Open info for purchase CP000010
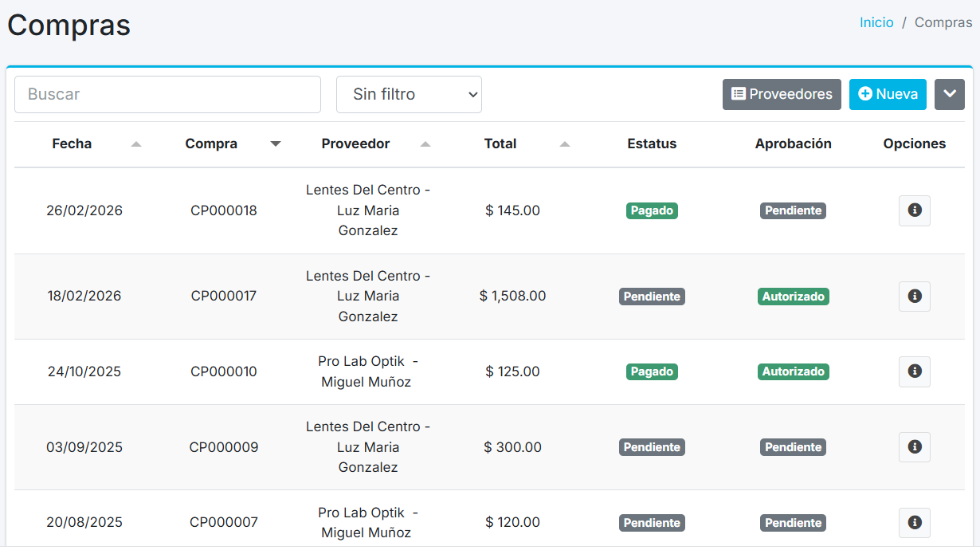The height and width of the screenshot is (554, 980). tap(914, 371)
